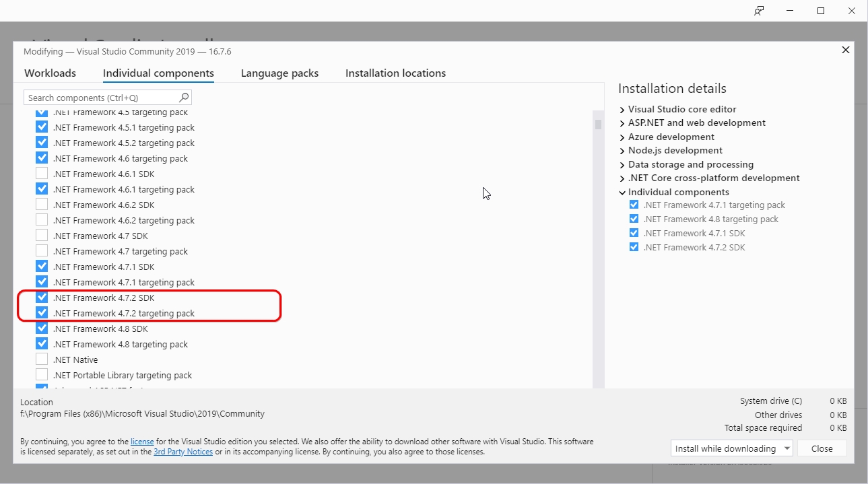
Task: Uncheck the .NET Framework 4.8 SDK box
Action: click(x=42, y=329)
